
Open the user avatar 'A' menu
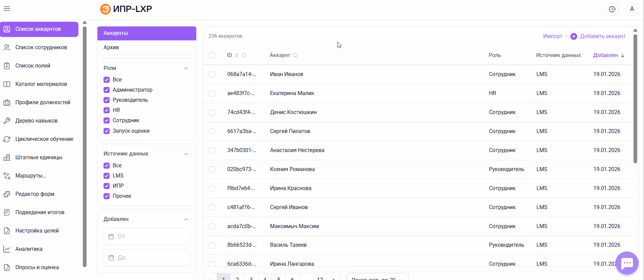[632, 9]
